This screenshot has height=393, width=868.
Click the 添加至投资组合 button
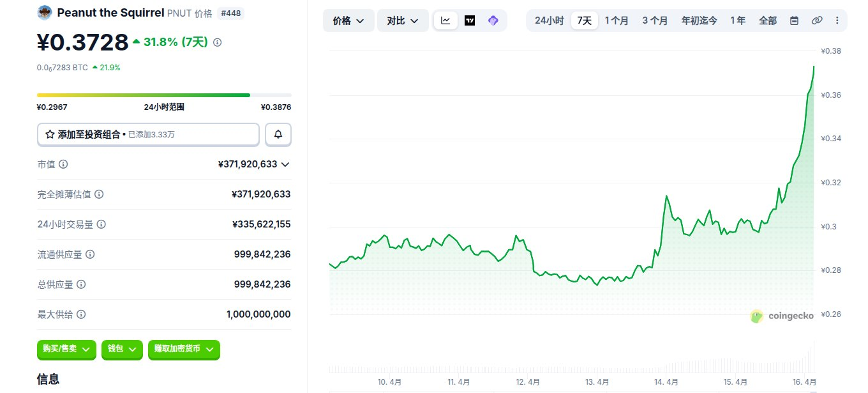pyautogui.click(x=148, y=135)
